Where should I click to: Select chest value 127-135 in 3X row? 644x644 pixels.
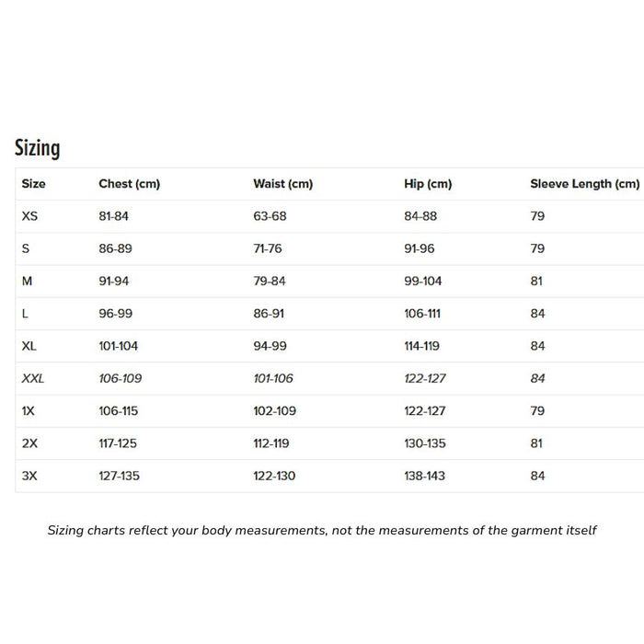pyautogui.click(x=119, y=476)
